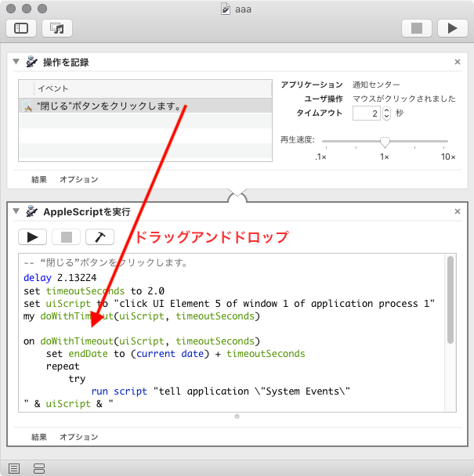Click the script editor resize handle dot
The height and width of the screenshot is (476, 474).
click(x=237, y=416)
